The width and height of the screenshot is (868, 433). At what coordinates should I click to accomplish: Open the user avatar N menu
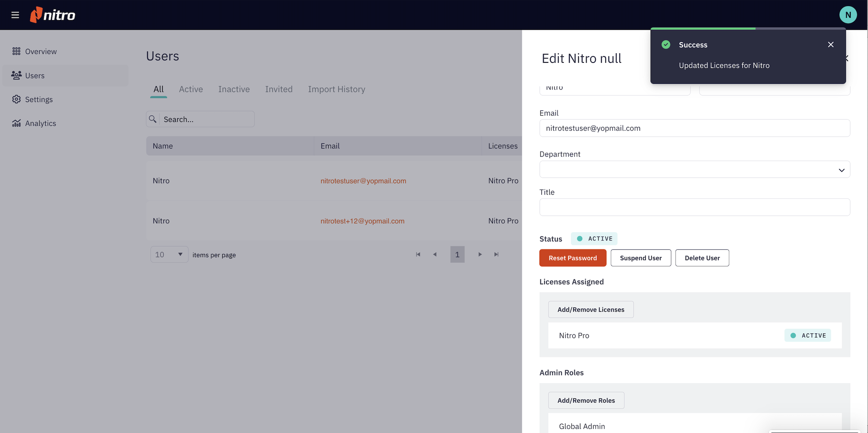(848, 15)
